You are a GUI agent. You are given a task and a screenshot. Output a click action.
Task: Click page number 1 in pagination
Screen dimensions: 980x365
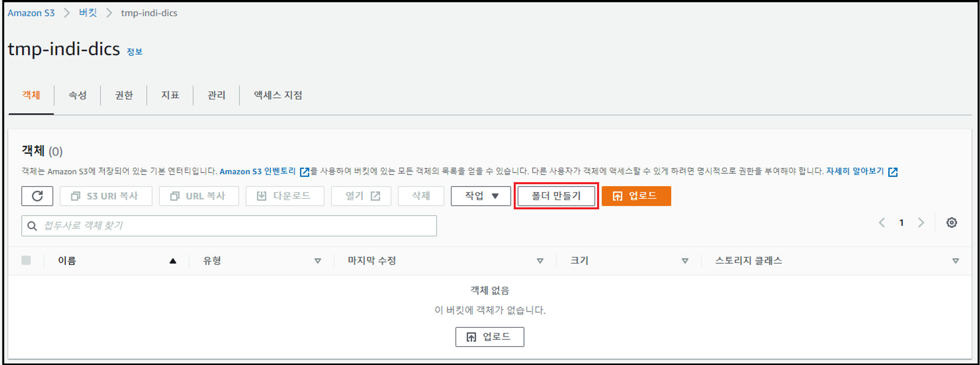901,223
